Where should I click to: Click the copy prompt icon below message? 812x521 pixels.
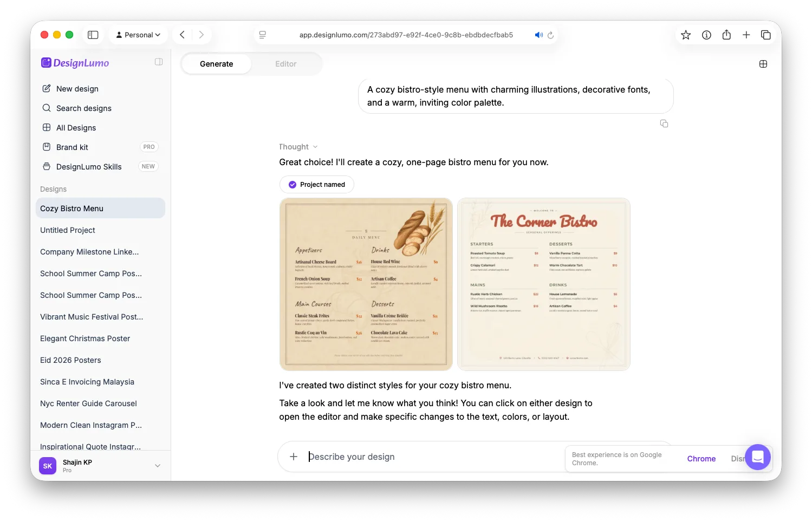tap(664, 123)
